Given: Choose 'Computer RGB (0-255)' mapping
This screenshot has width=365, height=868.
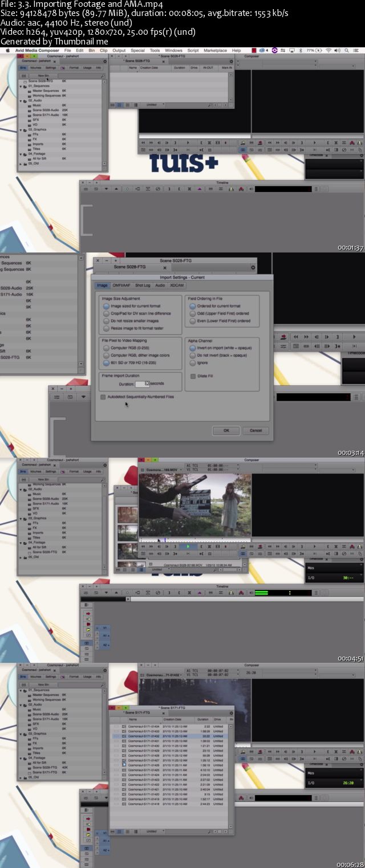Looking at the screenshot, I should [x=106, y=348].
